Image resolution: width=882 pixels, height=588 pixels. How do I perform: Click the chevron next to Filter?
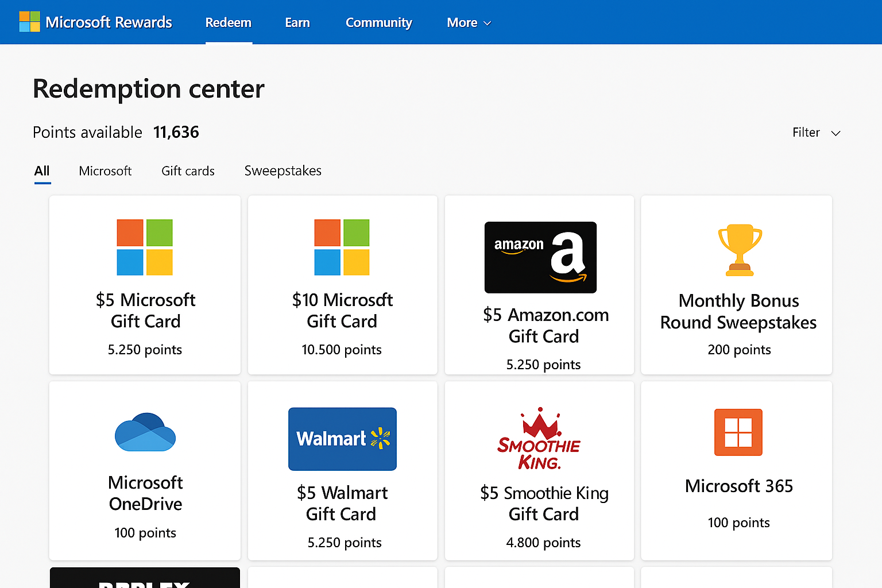[x=836, y=133]
